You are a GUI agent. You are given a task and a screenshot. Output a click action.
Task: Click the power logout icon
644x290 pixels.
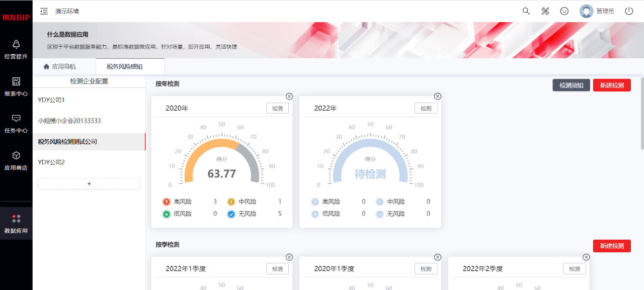pos(629,11)
